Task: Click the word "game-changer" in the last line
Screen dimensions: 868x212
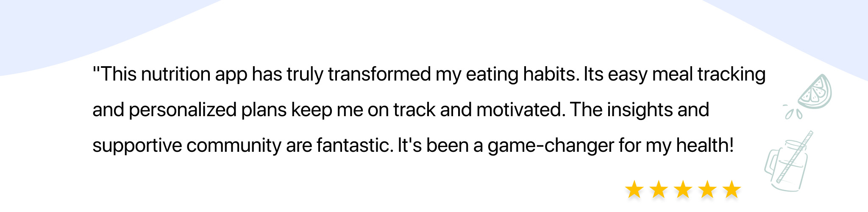Action: (x=551, y=146)
